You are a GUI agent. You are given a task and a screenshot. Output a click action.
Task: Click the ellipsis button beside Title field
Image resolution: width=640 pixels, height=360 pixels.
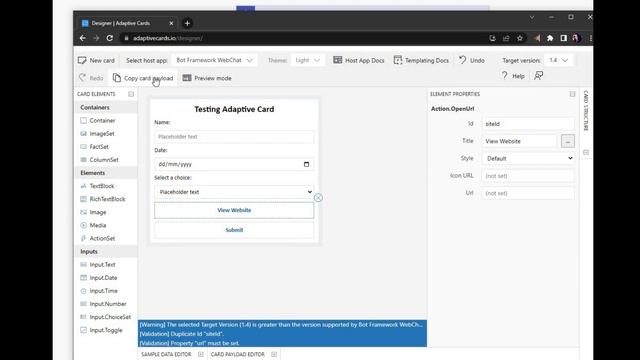(x=568, y=141)
